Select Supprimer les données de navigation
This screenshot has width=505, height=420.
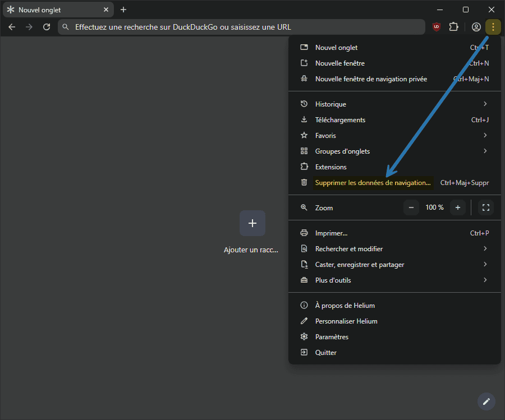click(394, 183)
